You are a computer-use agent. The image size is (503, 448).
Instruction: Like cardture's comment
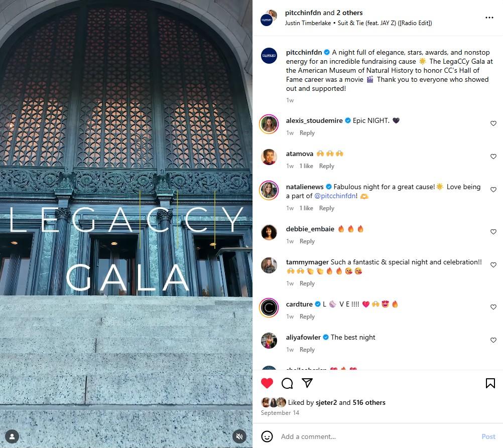point(493,307)
